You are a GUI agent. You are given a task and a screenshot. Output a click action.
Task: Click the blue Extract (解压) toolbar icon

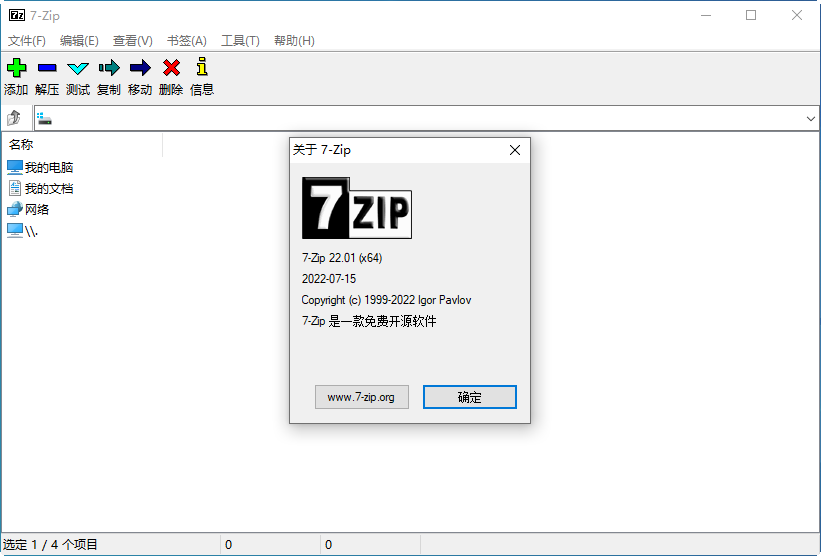coord(47,68)
